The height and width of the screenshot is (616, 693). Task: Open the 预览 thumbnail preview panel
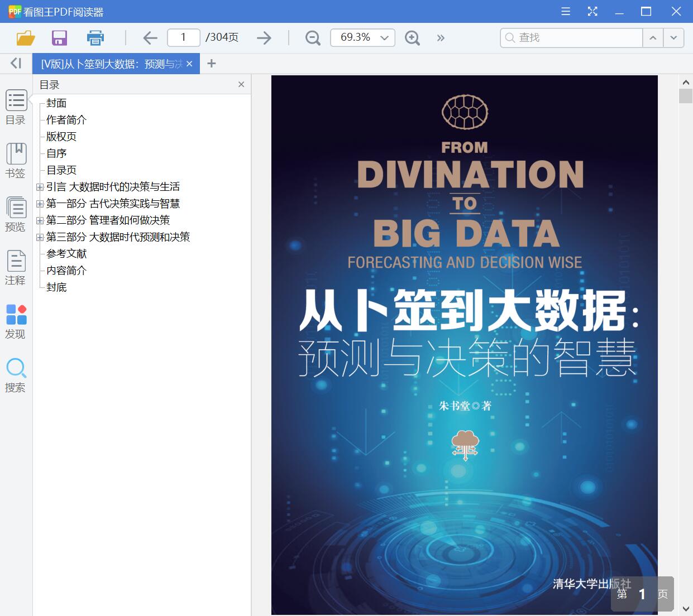coord(16,214)
